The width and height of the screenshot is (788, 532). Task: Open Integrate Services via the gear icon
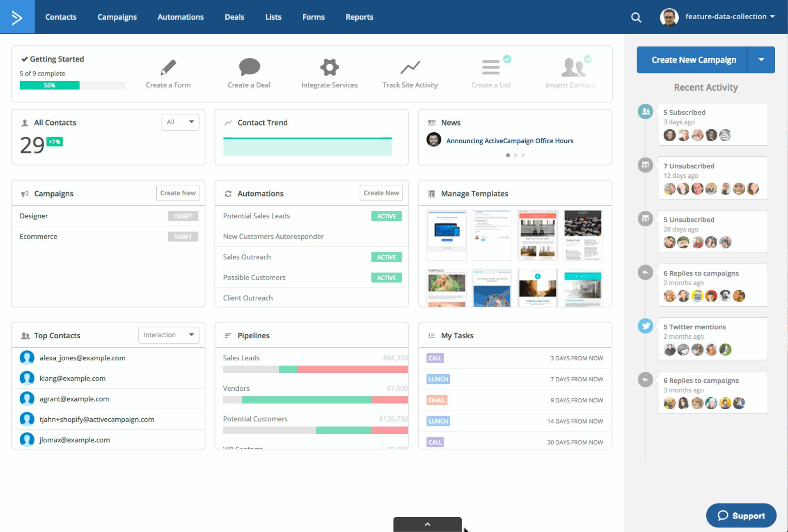(x=329, y=67)
